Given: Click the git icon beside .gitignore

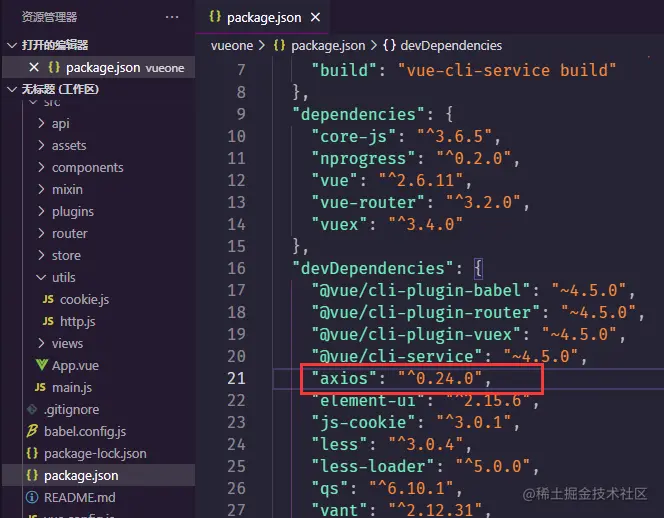Looking at the screenshot, I should (32, 409).
